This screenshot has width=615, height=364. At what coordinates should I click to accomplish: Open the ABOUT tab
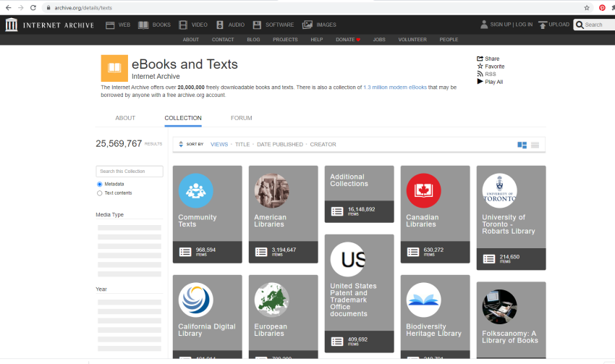click(x=125, y=118)
